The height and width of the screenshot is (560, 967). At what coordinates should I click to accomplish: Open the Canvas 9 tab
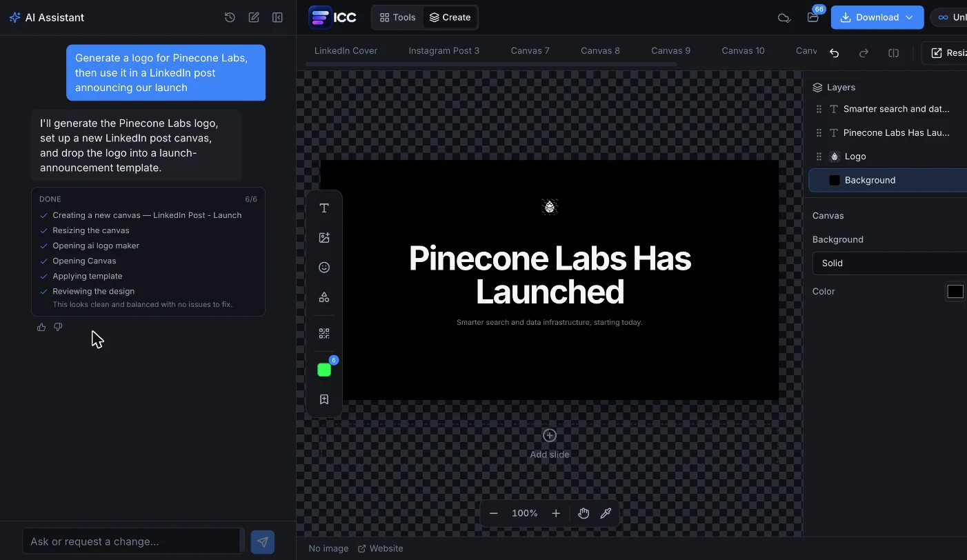tap(670, 50)
